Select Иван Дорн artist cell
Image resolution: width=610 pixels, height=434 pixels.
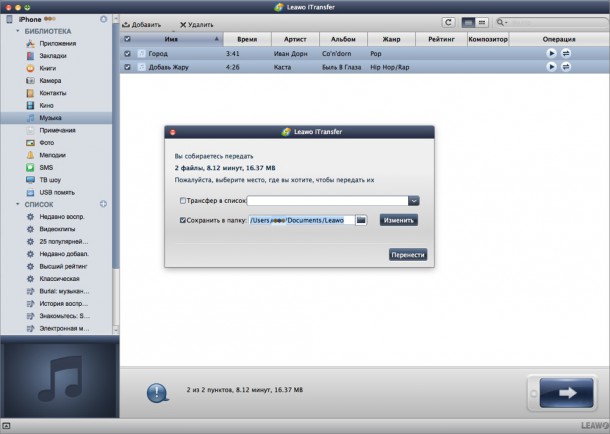[x=290, y=54]
